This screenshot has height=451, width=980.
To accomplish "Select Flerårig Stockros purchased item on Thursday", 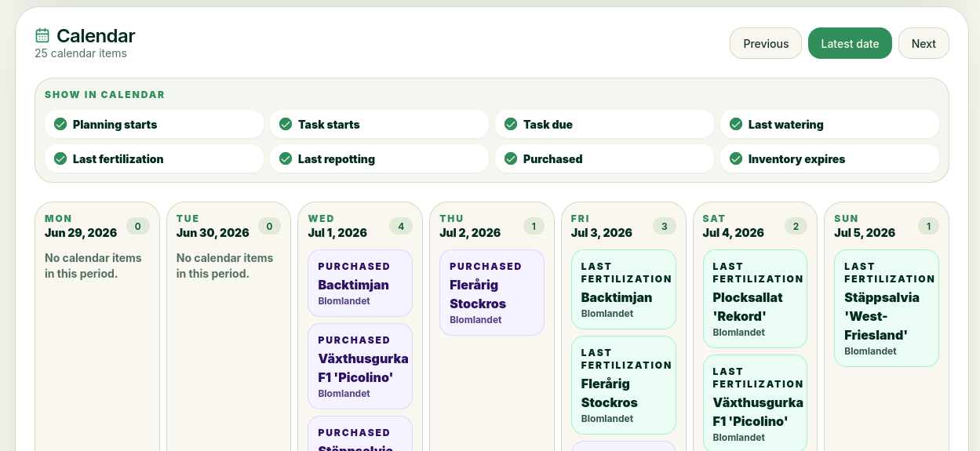I will (x=492, y=293).
